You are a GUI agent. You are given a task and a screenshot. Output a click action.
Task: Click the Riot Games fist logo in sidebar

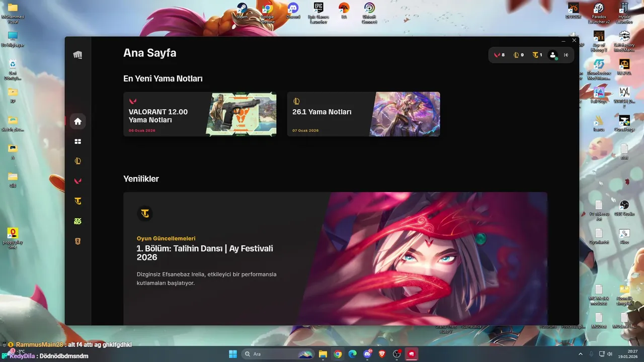pos(77,55)
